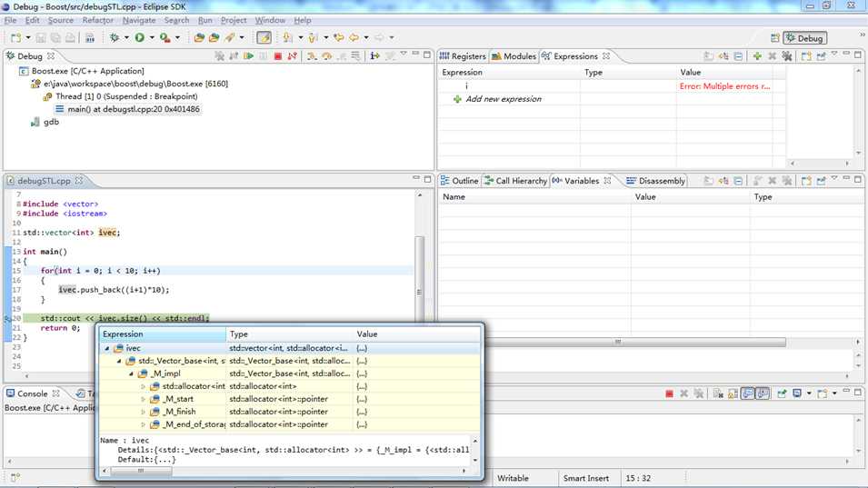
Task: Expand the _M_finish node in popup
Action: tap(144, 412)
